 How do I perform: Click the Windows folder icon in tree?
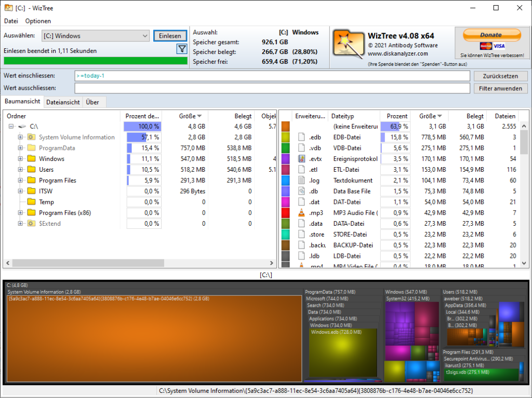click(31, 159)
